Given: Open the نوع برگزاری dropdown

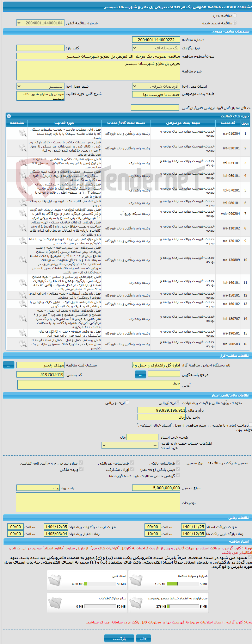Looking at the screenshot, I should [x=156, y=48].
